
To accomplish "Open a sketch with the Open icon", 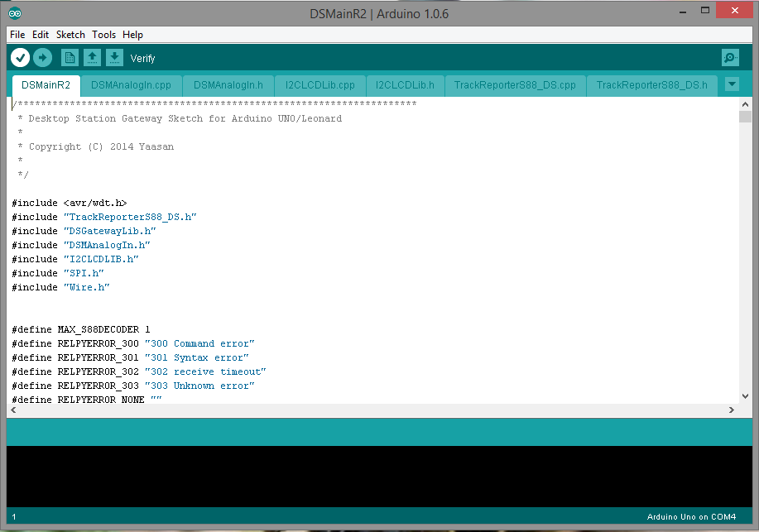I will coord(92,58).
